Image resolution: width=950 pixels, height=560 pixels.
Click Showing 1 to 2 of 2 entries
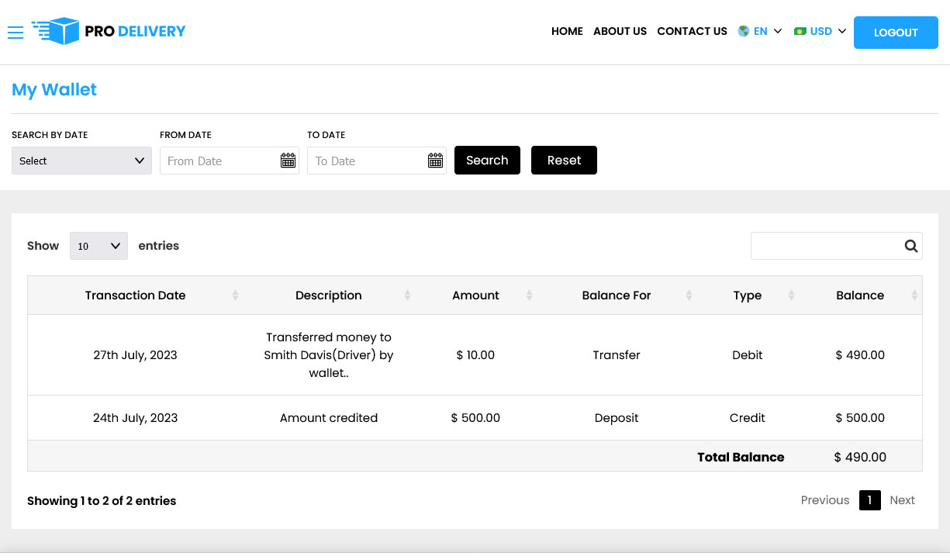tap(102, 501)
